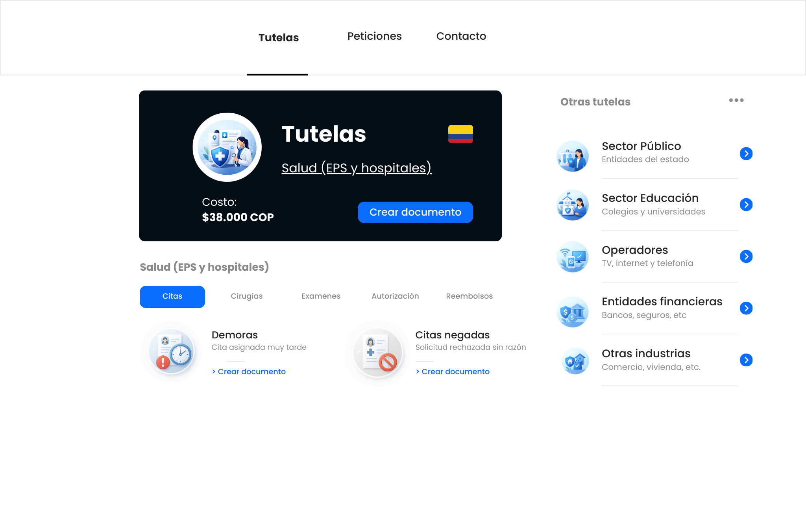Click the Tutelas health shield avatar icon
This screenshot has height=532, width=806.
pos(227,147)
